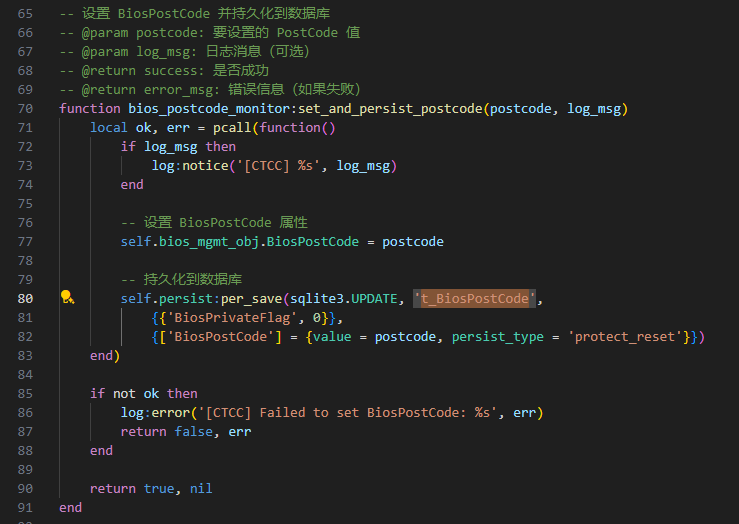Click 'if not ok then' on line 85
This screenshot has height=524, width=739.
click(144, 393)
